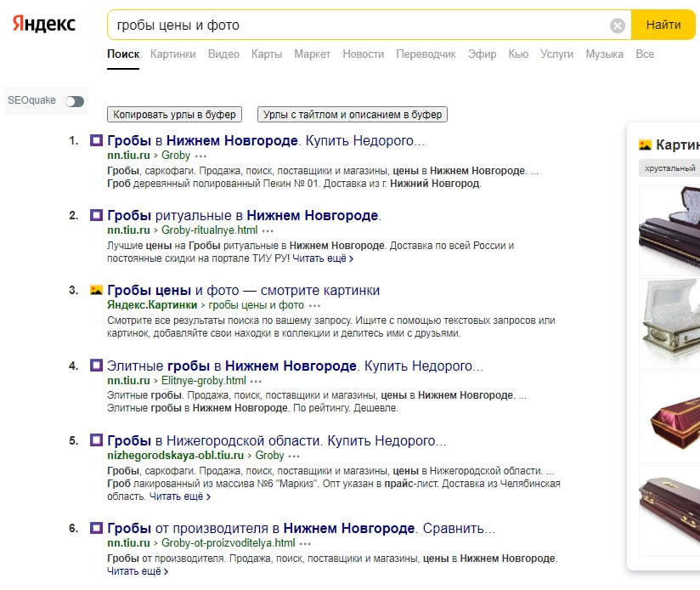The image size is (700, 590).
Task: Open result Гробы от производителя в Нижнем Новгороде
Action: click(x=302, y=529)
